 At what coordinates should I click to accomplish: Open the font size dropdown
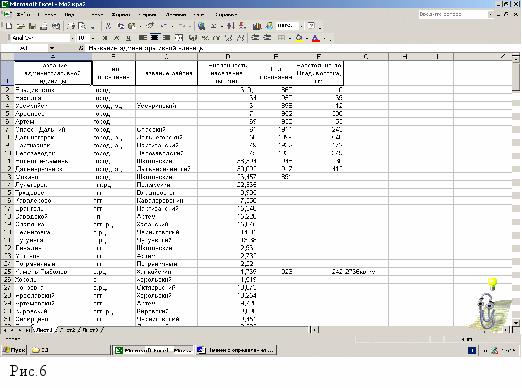pos(93,38)
